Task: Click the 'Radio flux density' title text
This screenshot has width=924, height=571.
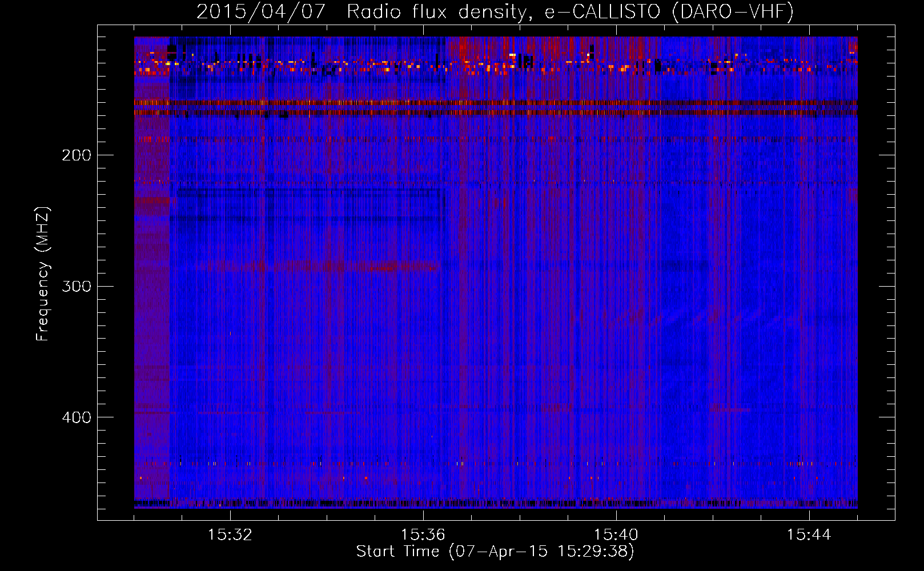Action: [435, 12]
